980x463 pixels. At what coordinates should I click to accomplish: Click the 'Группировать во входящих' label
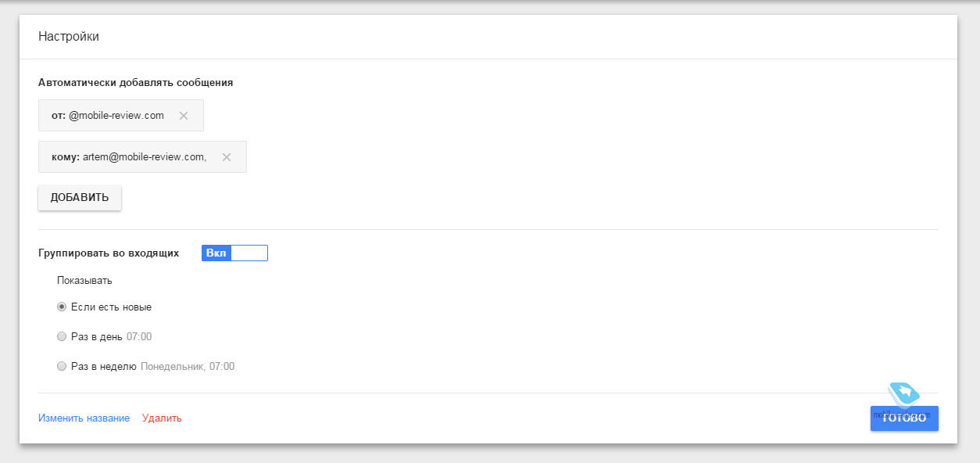[109, 253]
